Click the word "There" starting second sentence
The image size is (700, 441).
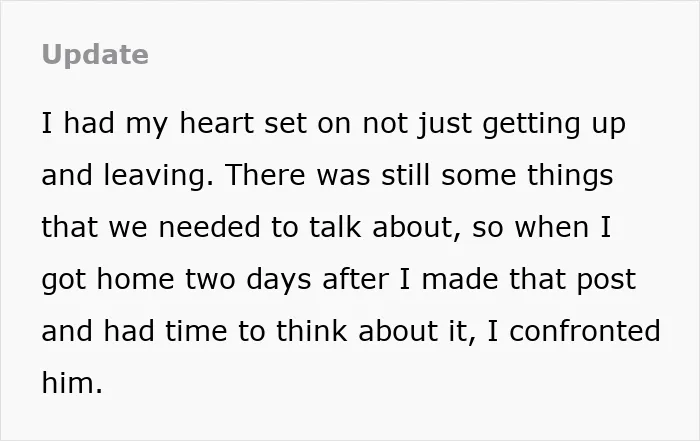coord(266,175)
